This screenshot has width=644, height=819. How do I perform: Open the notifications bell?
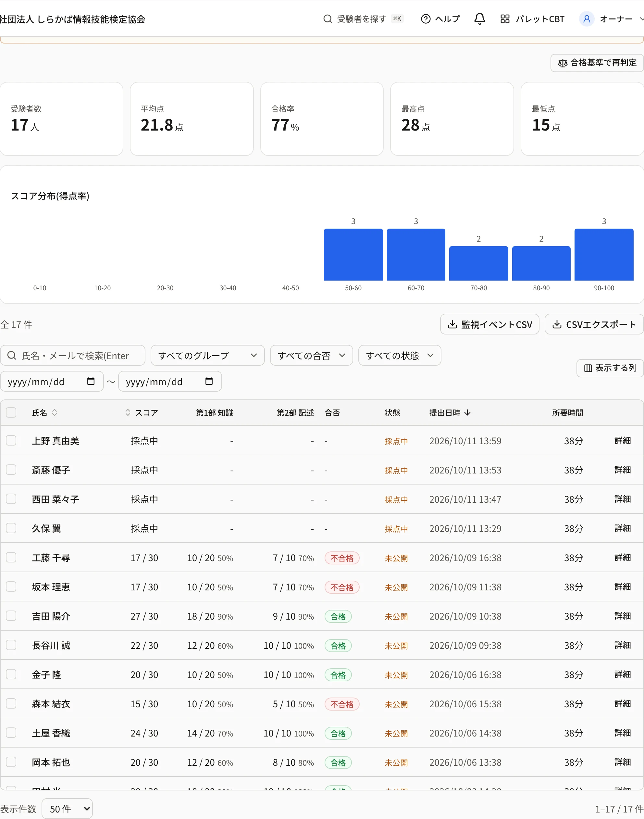479,19
